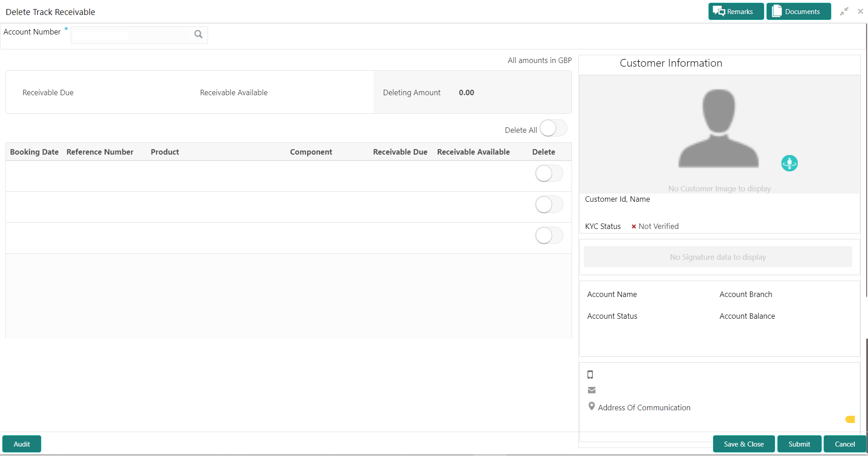Click the location pin address icon

point(592,406)
